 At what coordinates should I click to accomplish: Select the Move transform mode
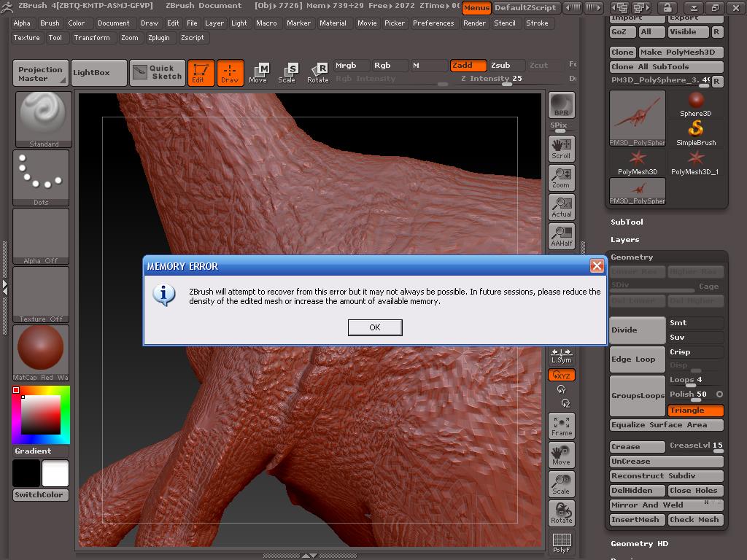(259, 73)
